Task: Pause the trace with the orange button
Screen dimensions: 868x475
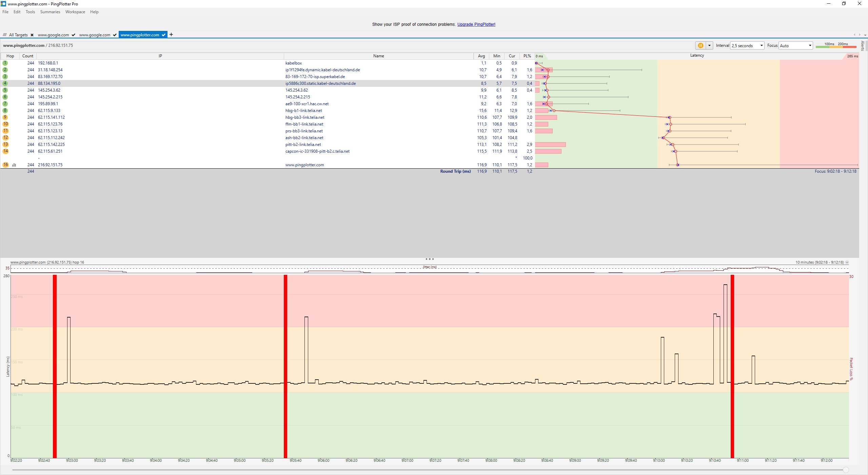Action: (700, 45)
